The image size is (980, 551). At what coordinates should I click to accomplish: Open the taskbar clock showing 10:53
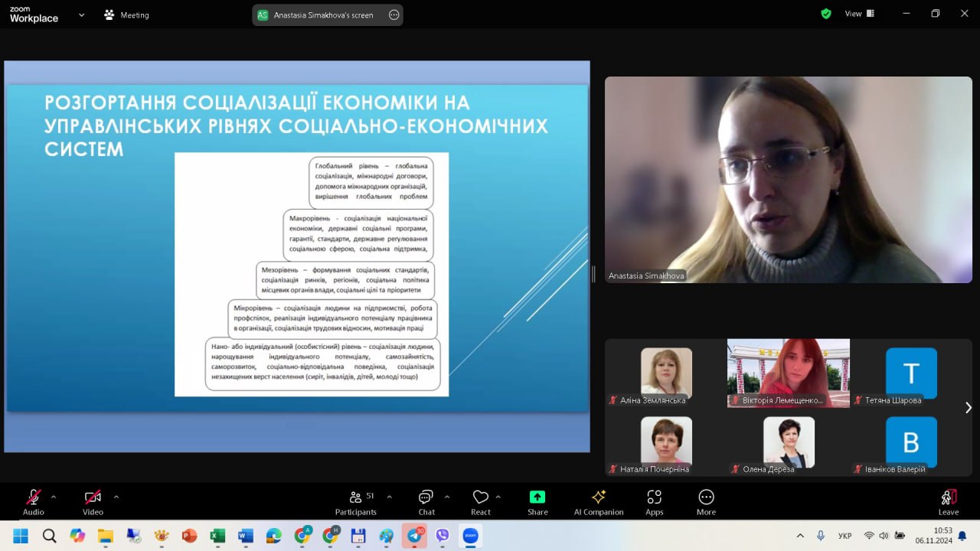pyautogui.click(x=933, y=536)
